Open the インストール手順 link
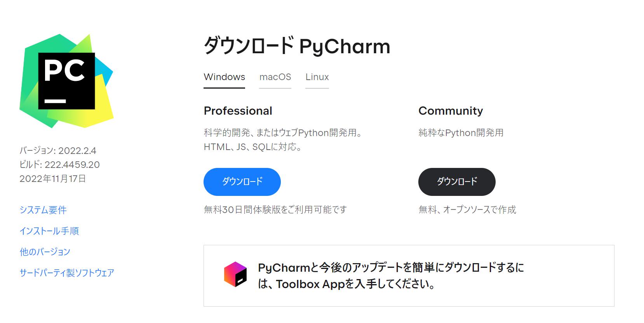The width and height of the screenshot is (644, 323). (x=49, y=231)
